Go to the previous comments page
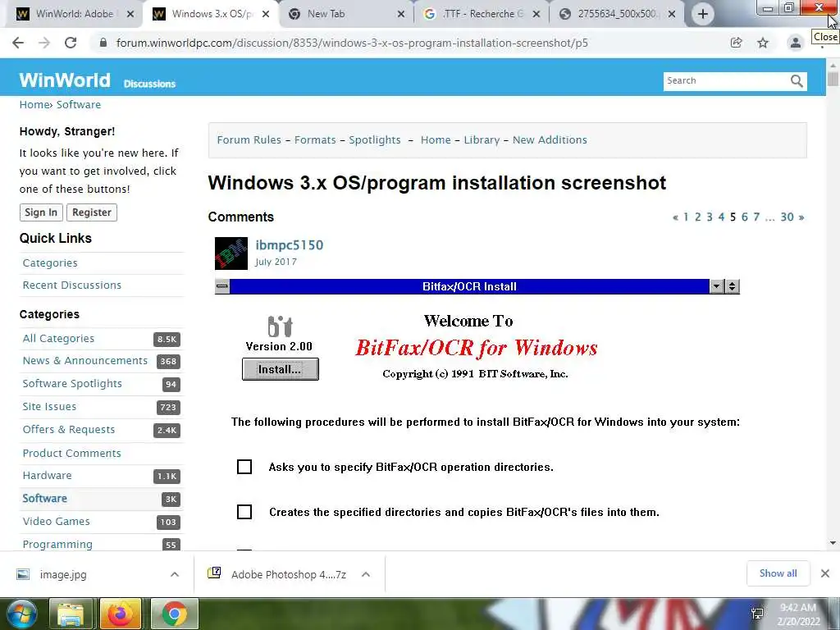 675,217
